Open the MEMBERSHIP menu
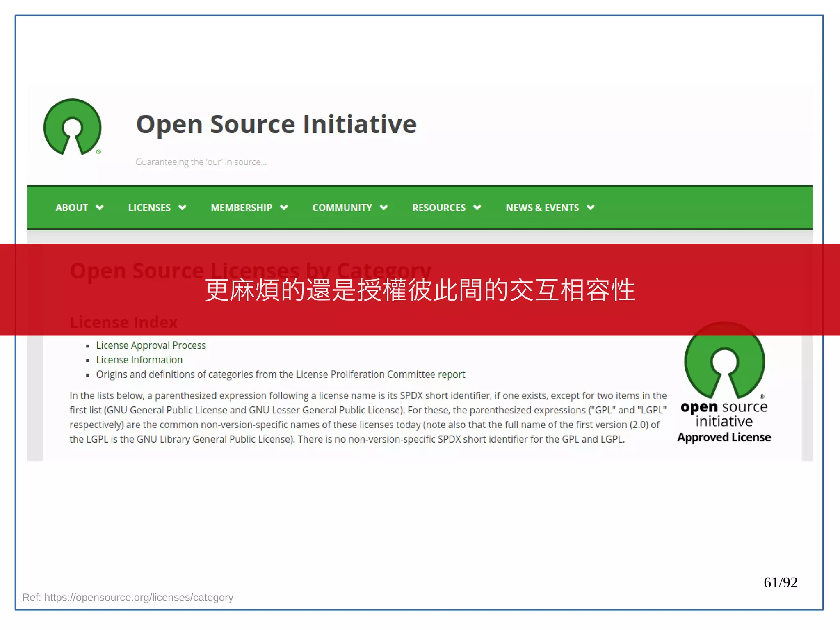The height and width of the screenshot is (630, 840). point(241,208)
